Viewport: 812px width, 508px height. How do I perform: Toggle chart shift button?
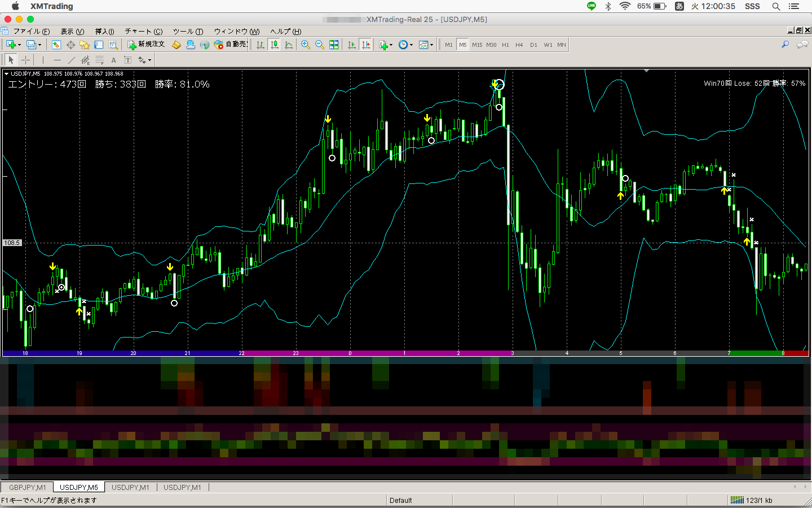pos(366,45)
